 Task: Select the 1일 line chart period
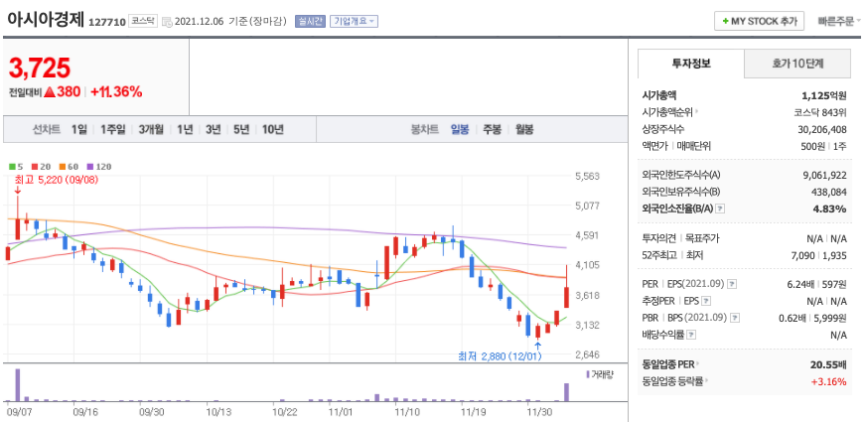click(x=79, y=130)
